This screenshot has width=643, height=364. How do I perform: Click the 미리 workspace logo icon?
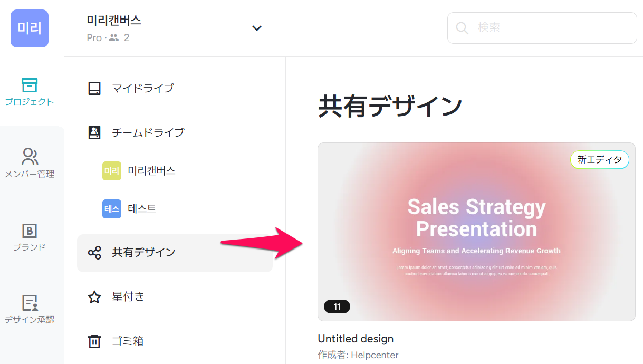coord(30,28)
